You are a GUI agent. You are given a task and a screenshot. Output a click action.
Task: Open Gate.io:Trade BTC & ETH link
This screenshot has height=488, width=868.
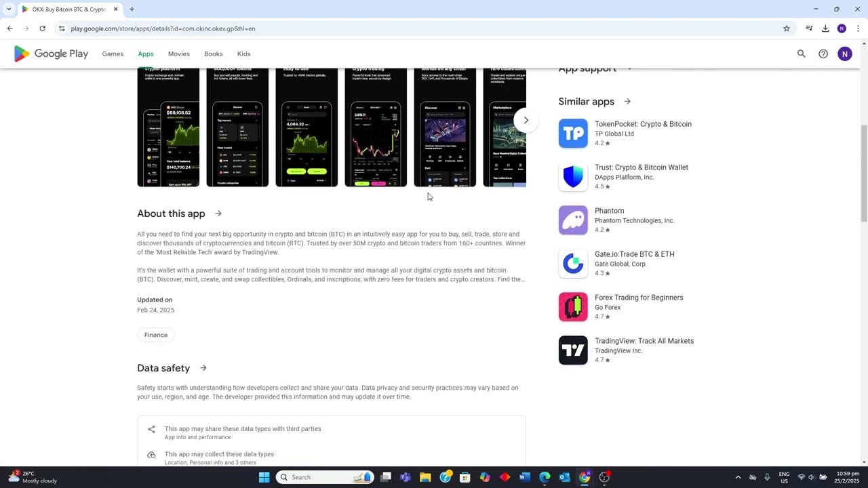(634, 254)
